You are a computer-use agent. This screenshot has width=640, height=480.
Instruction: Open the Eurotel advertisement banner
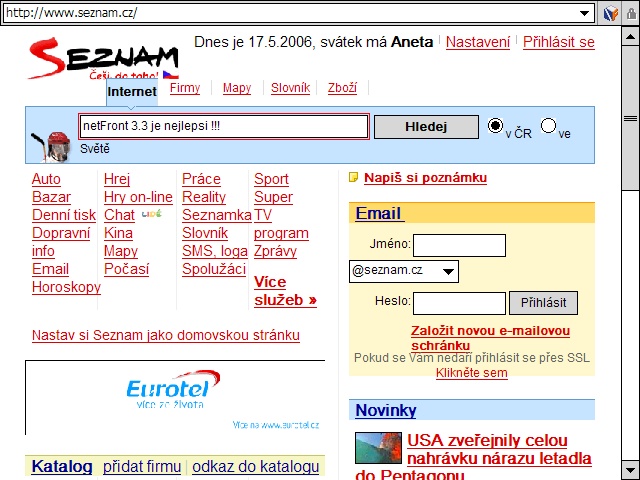175,398
